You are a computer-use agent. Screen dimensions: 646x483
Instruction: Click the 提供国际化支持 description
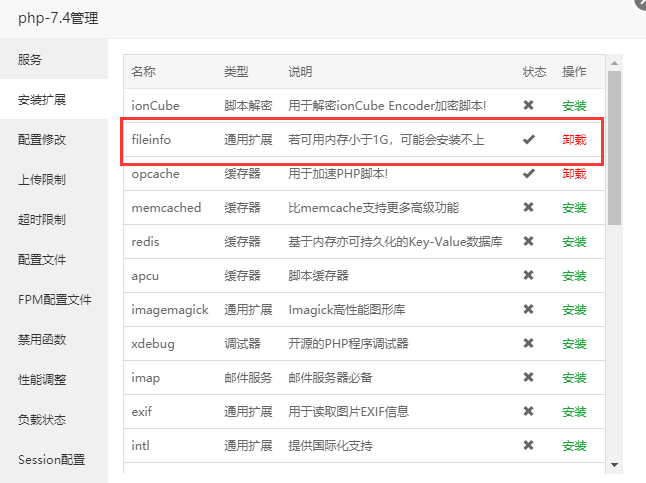330,446
